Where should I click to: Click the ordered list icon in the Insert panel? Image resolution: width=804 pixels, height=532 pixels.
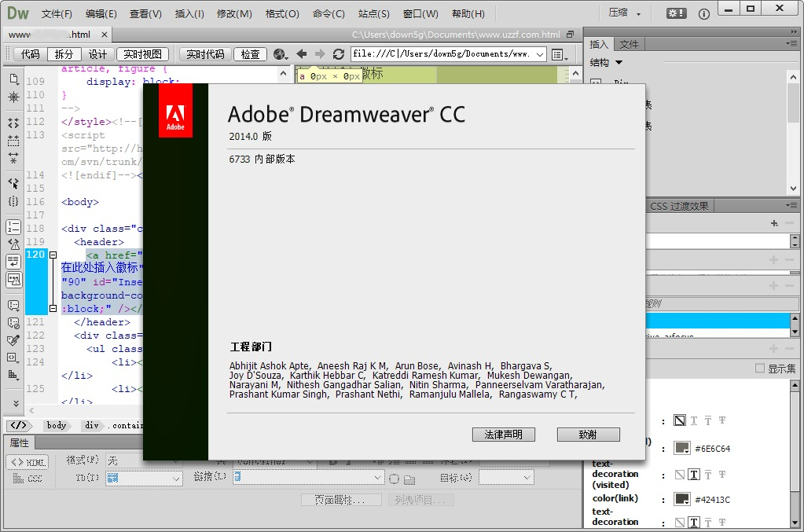13,228
